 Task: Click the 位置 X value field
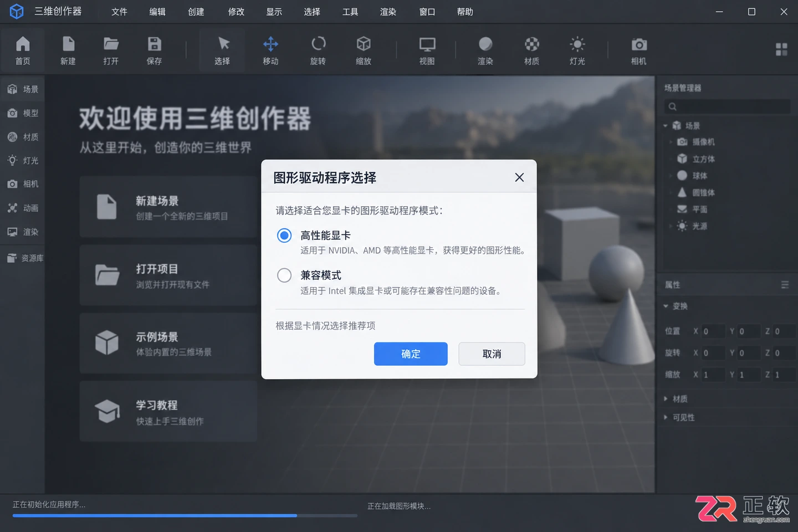(713, 331)
